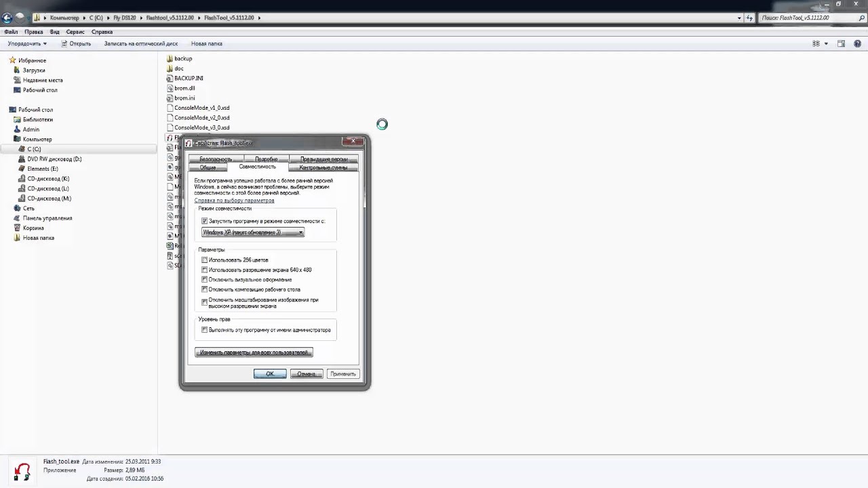Open the Windows XP compatibility mode dropdown

[x=252, y=232]
